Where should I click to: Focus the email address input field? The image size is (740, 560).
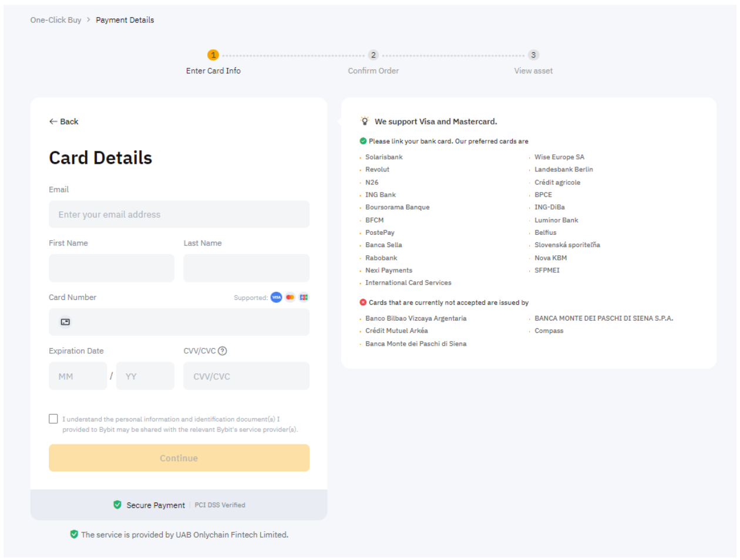(179, 215)
